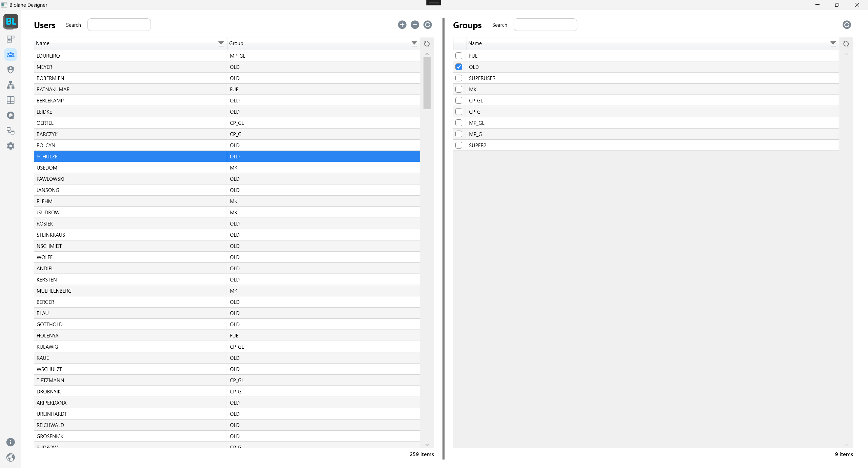Click the Users search field

pyautogui.click(x=119, y=25)
